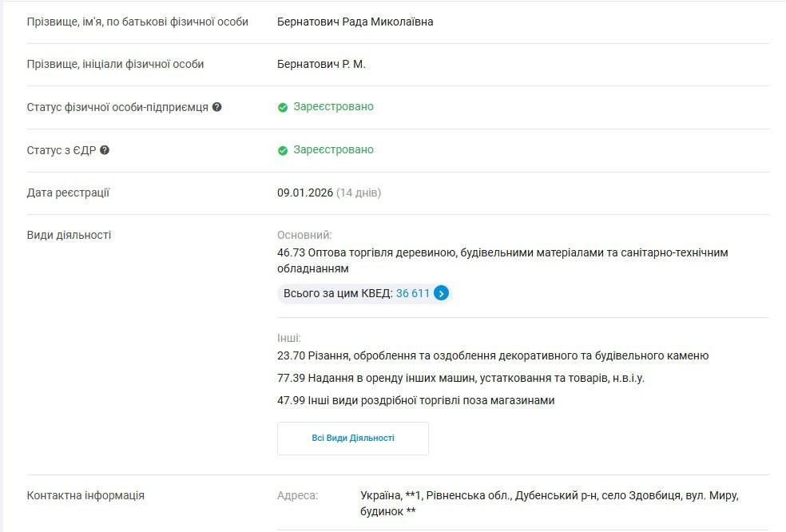Viewport: 786px width, 532px height.
Task: Click the Види діяльності section label
Action: [x=69, y=235]
